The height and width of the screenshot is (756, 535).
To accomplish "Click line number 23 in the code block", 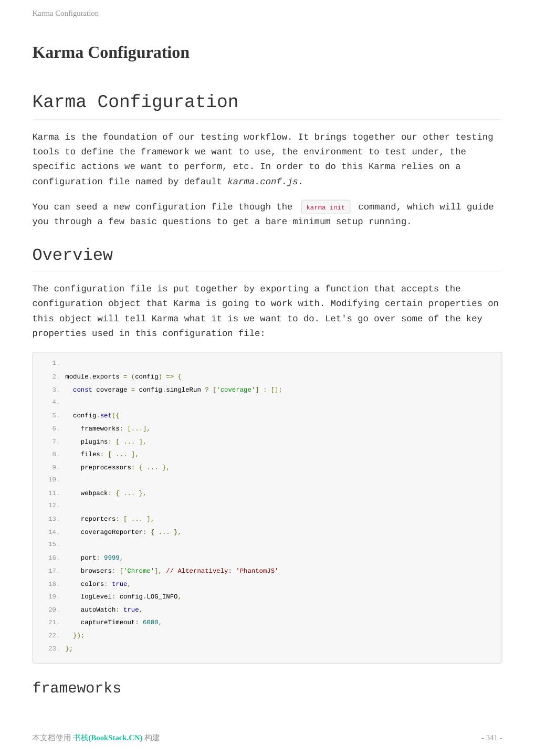I will 53,648.
